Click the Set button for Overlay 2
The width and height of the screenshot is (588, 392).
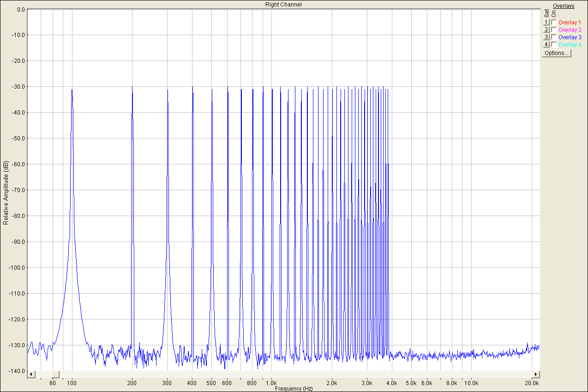point(546,30)
